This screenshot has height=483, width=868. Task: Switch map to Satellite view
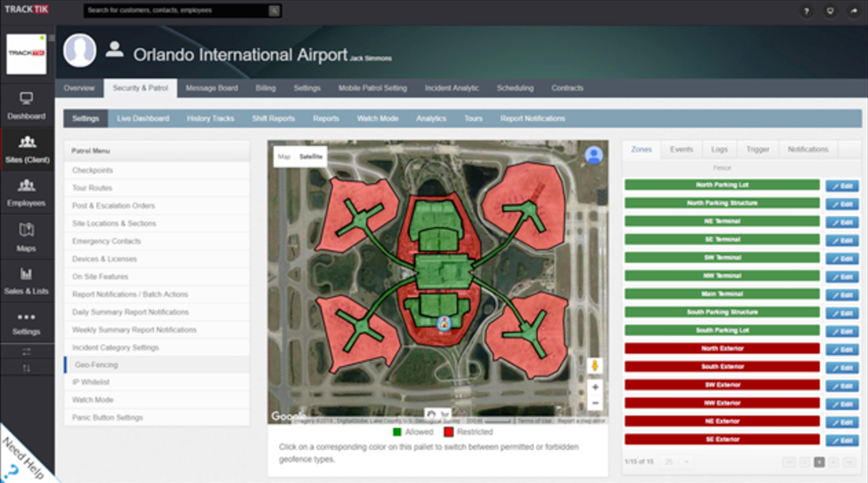tap(311, 157)
